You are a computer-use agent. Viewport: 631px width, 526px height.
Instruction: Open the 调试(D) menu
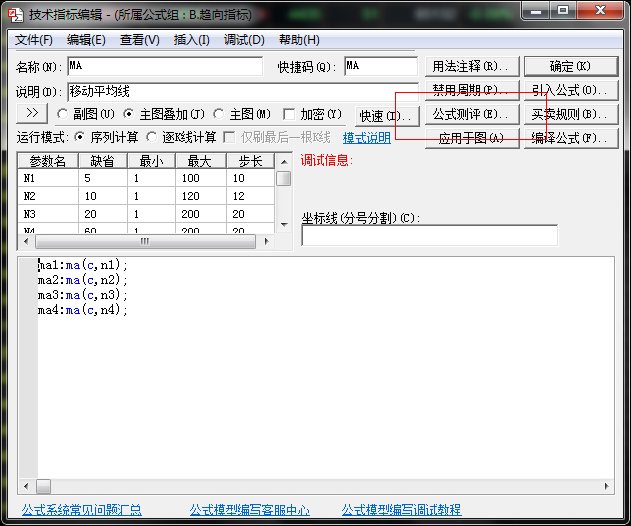coord(244,40)
